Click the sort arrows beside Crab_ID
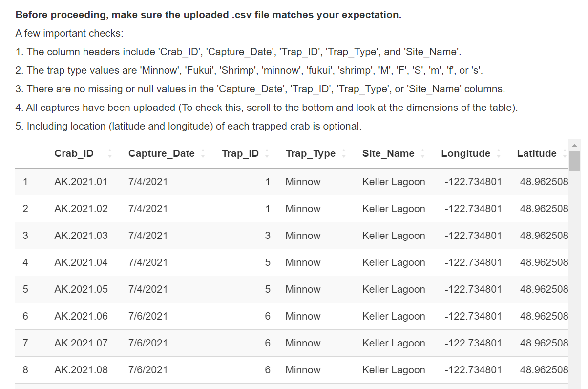This screenshot has width=588, height=389. tap(110, 153)
